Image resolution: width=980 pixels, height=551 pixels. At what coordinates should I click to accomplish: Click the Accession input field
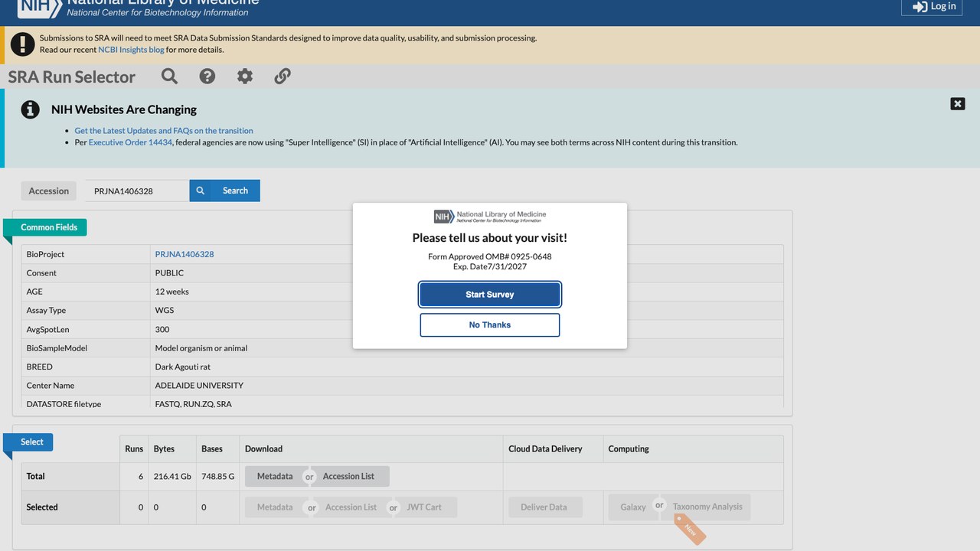point(137,191)
